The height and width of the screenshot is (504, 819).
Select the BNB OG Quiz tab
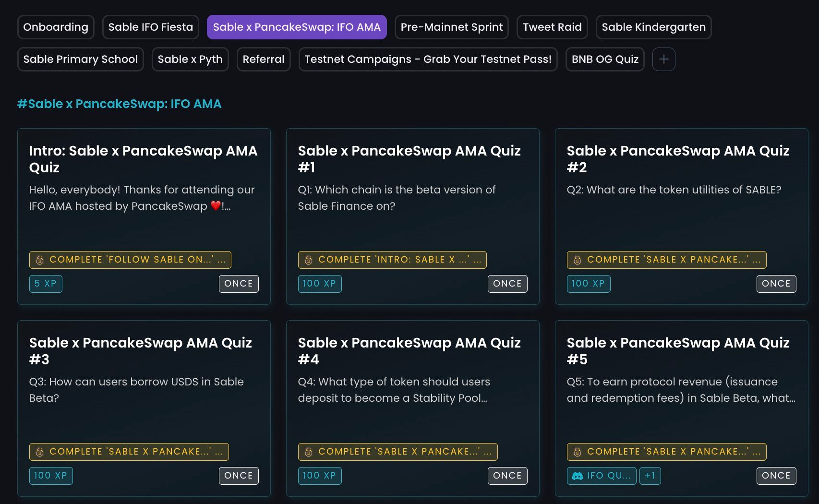(605, 60)
